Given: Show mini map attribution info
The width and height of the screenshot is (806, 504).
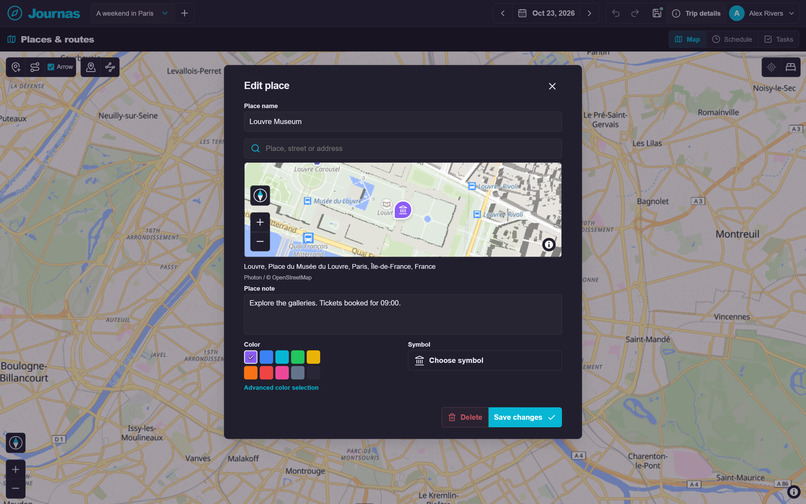Looking at the screenshot, I should point(548,245).
